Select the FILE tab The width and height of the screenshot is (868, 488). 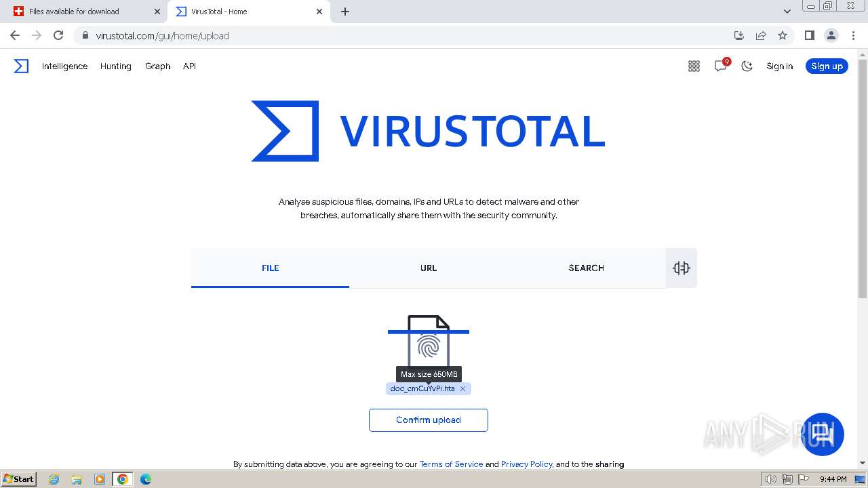point(270,268)
